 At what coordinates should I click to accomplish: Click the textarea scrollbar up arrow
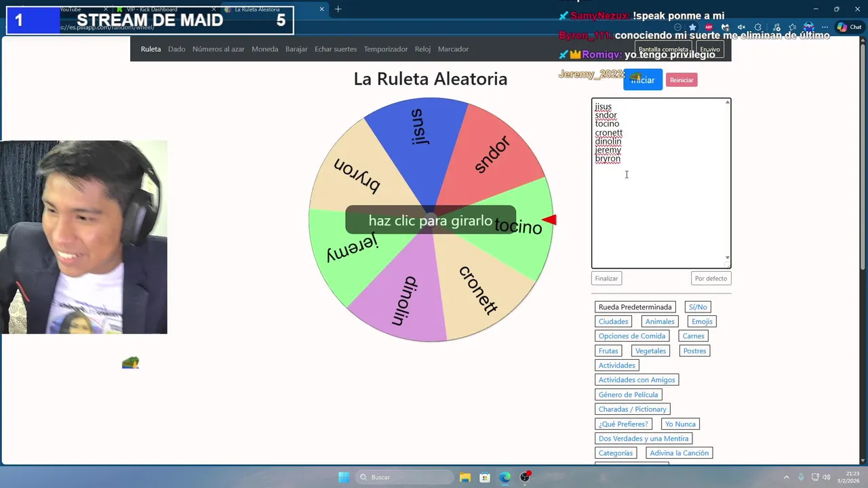point(728,102)
